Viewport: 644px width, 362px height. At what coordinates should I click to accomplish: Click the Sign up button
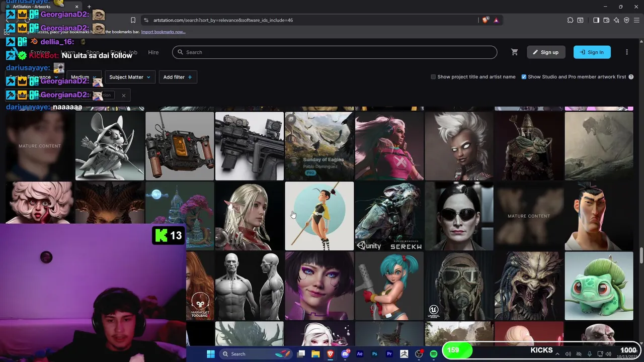click(546, 52)
